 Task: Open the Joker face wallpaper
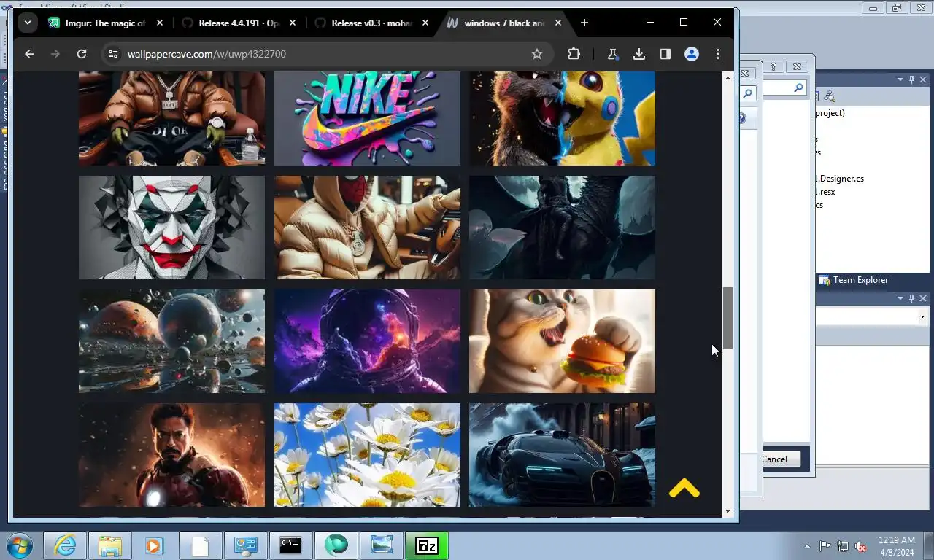[171, 227]
